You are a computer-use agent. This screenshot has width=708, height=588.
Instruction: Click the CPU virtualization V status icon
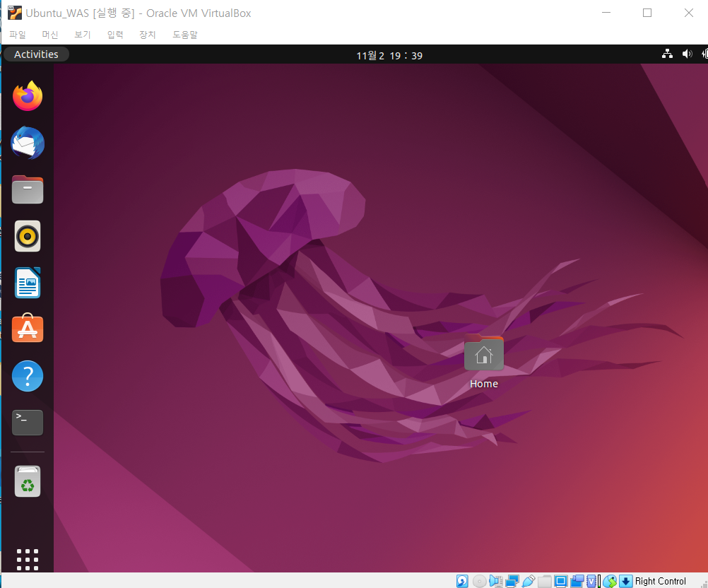tap(591, 581)
